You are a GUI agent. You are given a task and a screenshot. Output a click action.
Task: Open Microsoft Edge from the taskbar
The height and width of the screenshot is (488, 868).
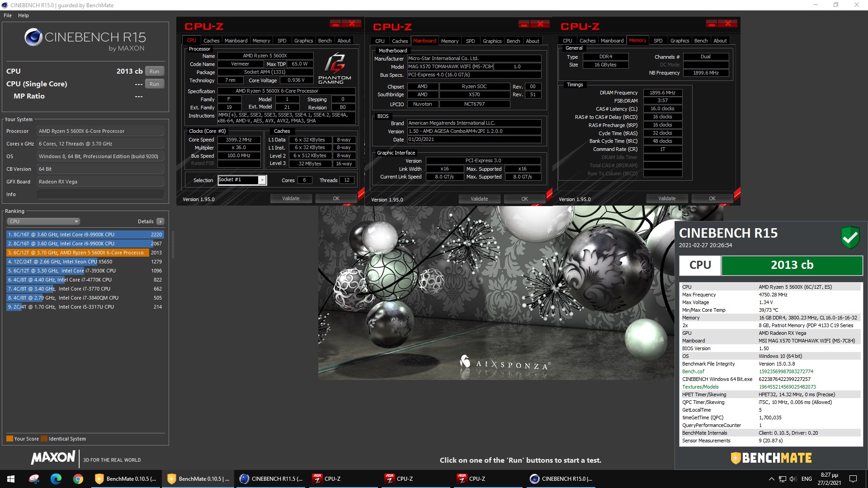pos(56,479)
